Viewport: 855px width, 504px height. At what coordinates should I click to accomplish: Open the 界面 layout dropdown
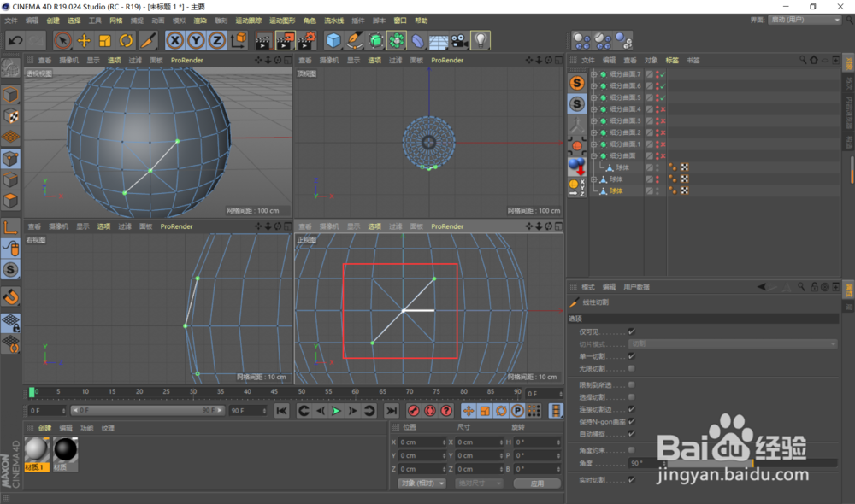pyautogui.click(x=805, y=20)
